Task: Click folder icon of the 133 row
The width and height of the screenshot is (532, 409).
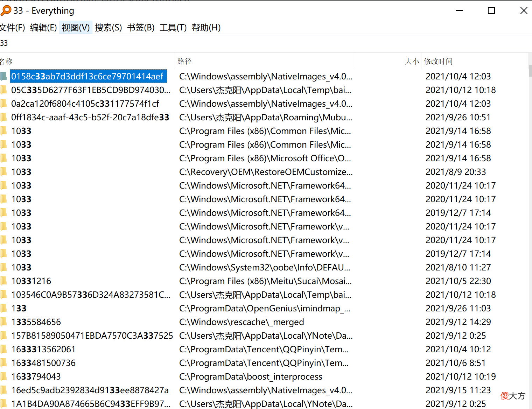Action: (3, 308)
